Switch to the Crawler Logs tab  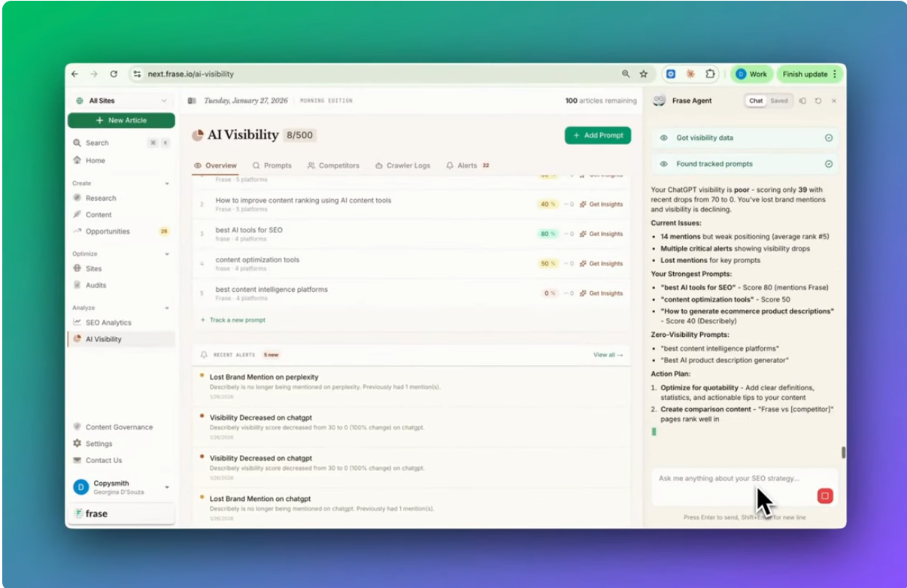(402, 165)
